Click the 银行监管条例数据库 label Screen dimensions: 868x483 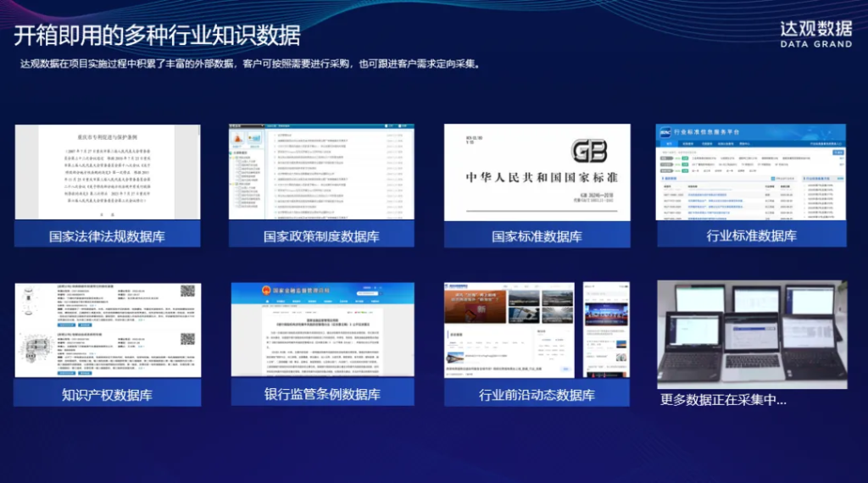(x=321, y=394)
